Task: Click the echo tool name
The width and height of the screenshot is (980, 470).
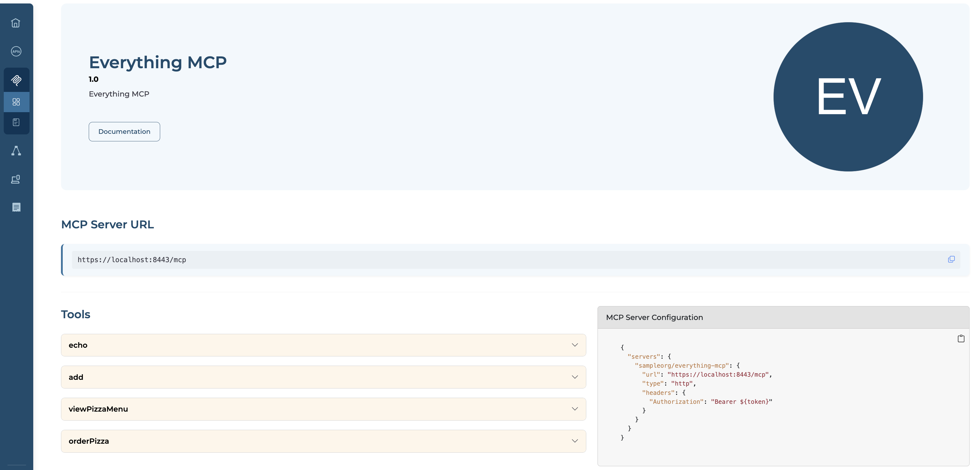Action: point(78,345)
